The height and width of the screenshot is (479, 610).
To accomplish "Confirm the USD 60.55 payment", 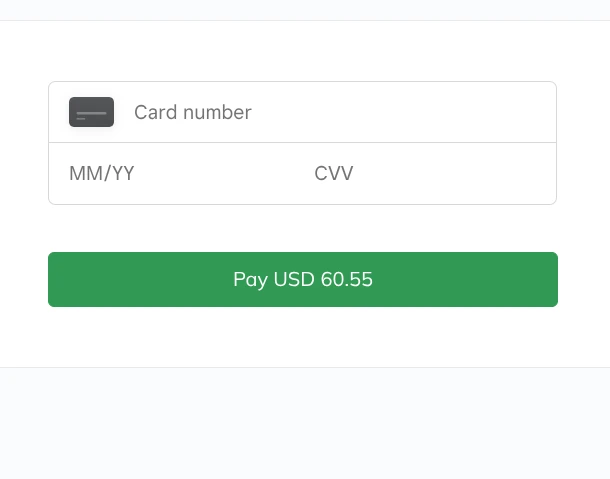I will pos(303,279).
